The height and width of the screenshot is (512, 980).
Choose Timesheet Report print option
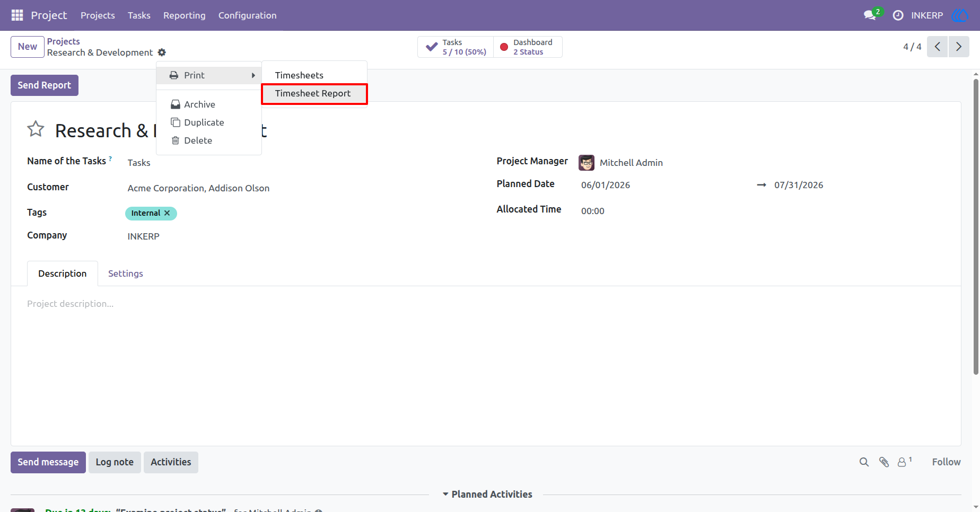pos(314,94)
